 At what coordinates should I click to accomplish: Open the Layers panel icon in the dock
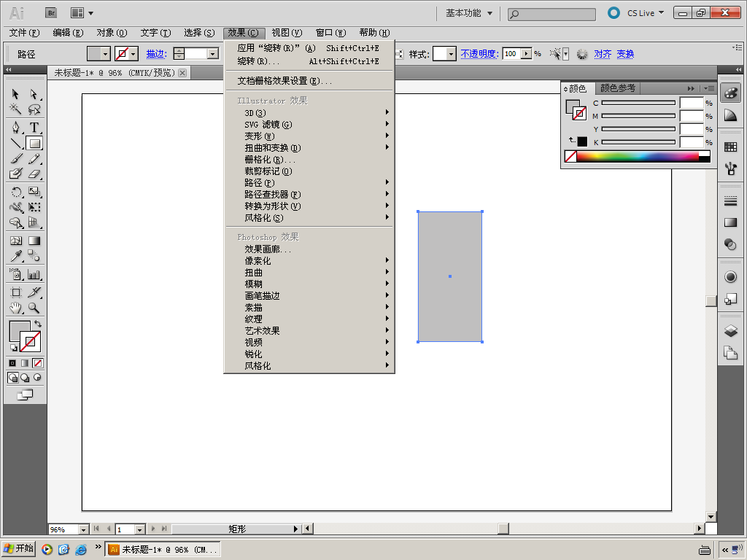tap(730, 330)
